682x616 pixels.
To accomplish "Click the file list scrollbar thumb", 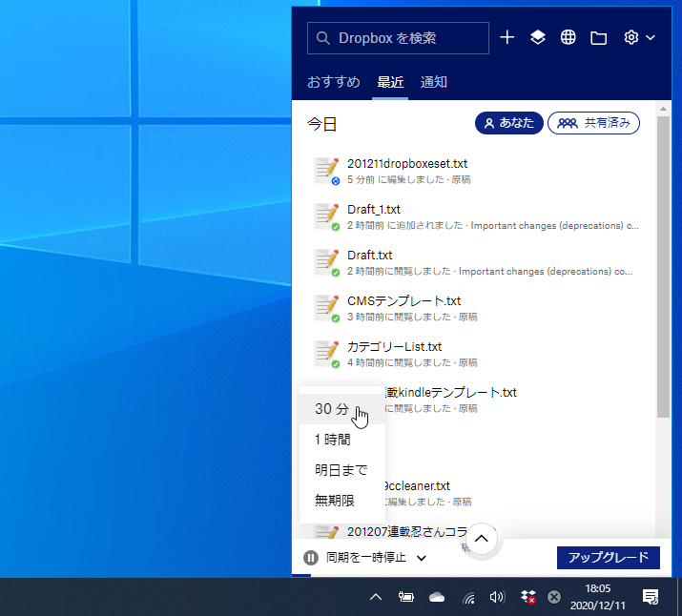I will point(663,267).
